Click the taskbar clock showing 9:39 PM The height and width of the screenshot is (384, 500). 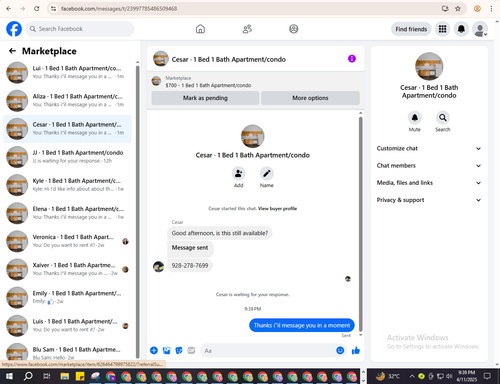(467, 376)
